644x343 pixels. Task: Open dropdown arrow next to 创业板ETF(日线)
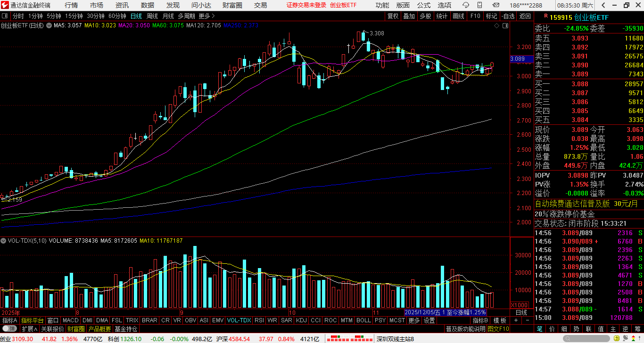48,25
